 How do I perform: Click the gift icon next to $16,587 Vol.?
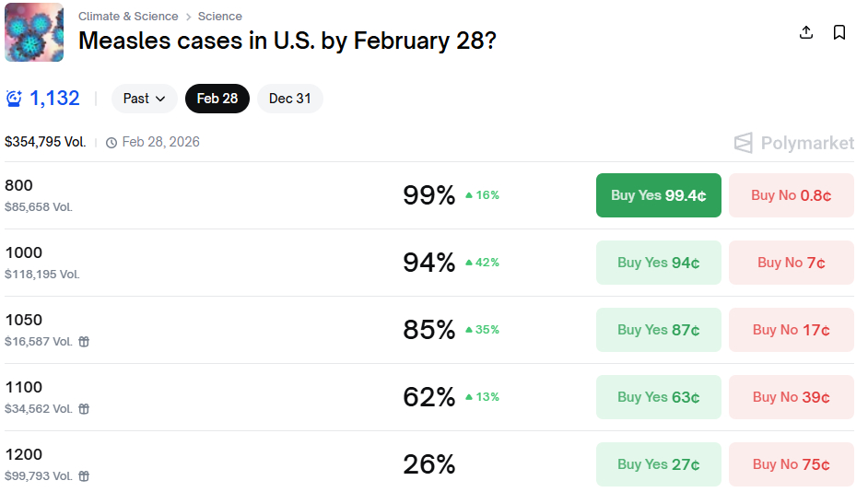click(x=84, y=342)
